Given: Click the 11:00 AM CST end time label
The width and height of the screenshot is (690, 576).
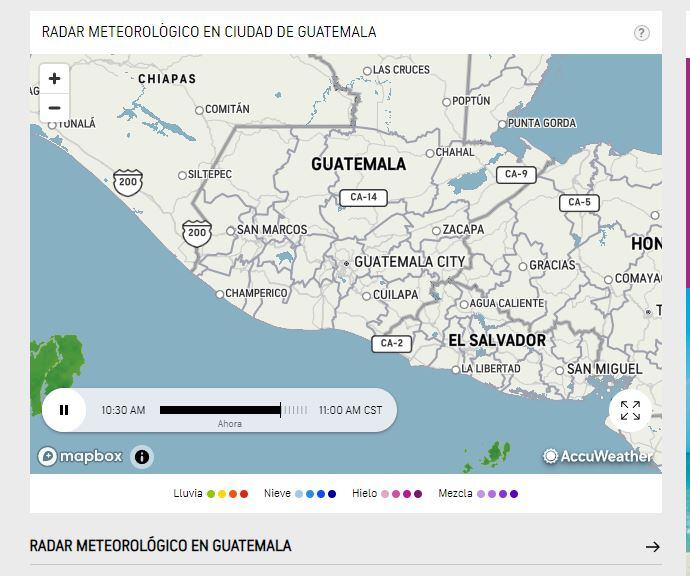Looking at the screenshot, I should [x=350, y=410].
